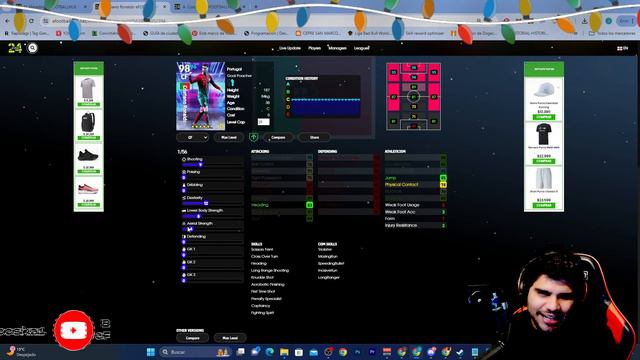Click the GK 2 slider handle
The image size is (640, 360).
pyautogui.click(x=184, y=268)
